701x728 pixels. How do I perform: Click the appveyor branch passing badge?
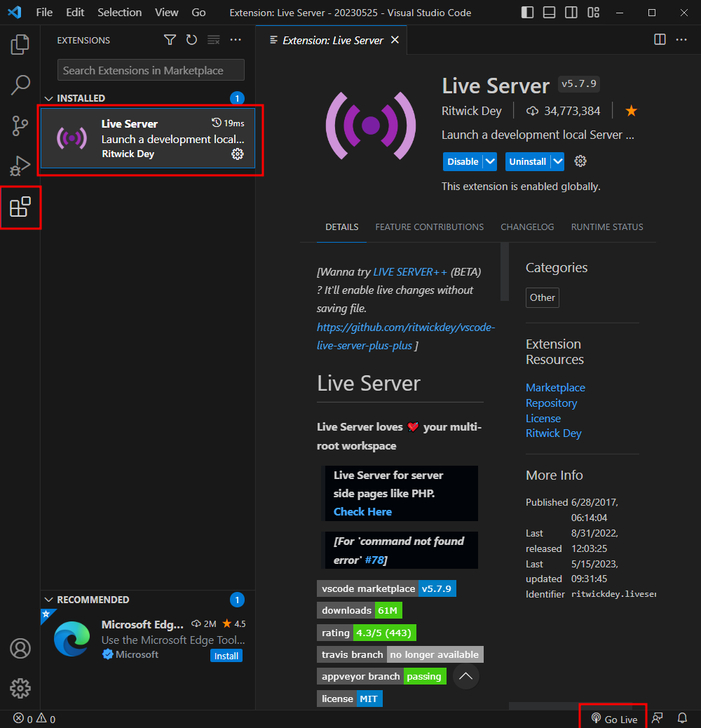(381, 677)
